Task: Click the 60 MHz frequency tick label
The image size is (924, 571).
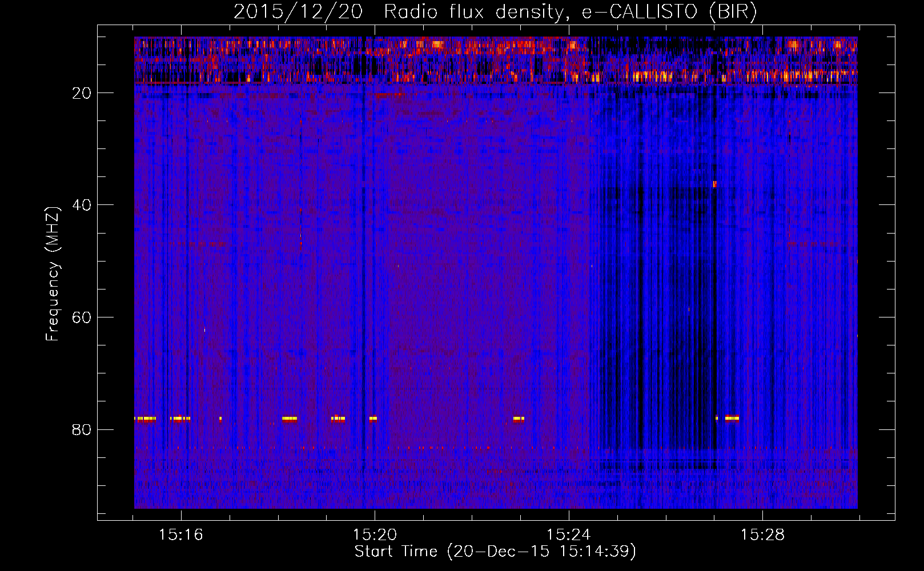Action: [x=82, y=317]
